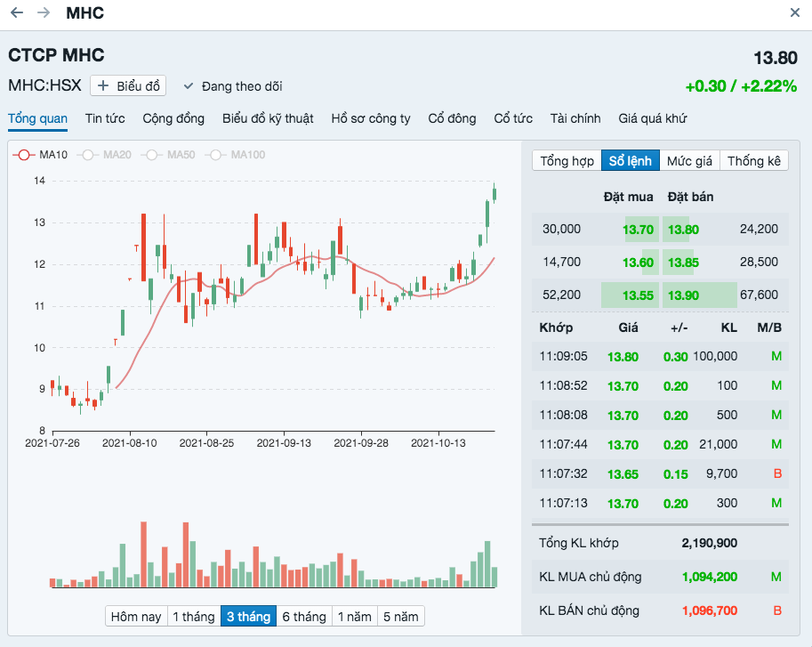Open Hồ sơ công ty tab
Image resolution: width=812 pixels, height=647 pixels.
pos(371,118)
